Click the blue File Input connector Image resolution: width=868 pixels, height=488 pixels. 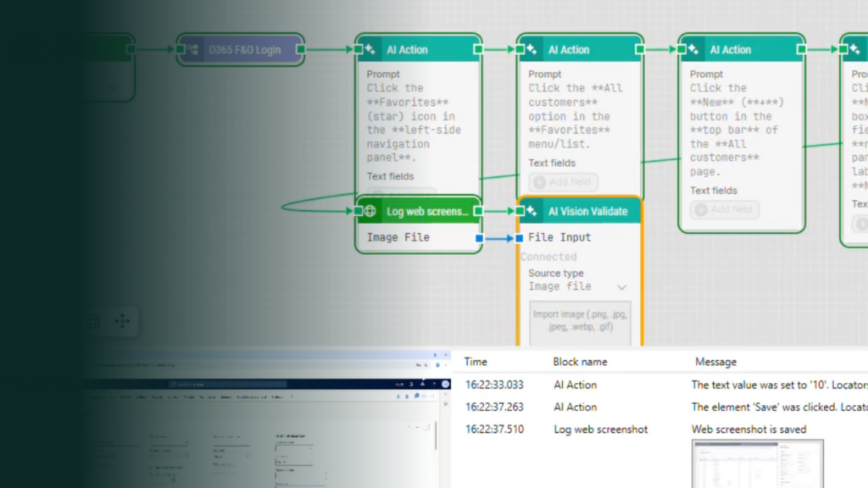click(x=519, y=238)
